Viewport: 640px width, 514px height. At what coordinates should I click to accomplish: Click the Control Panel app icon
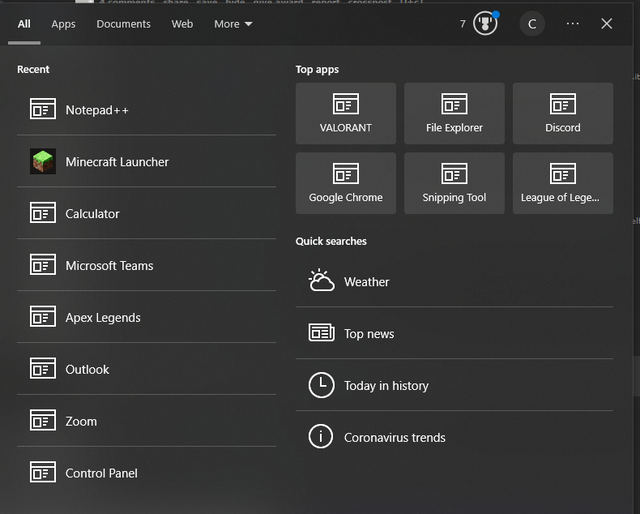[x=43, y=472]
